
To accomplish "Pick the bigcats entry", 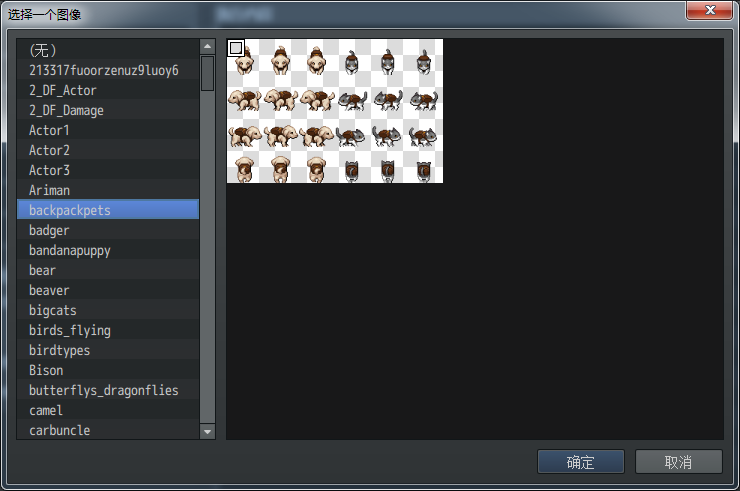I will click(x=108, y=310).
